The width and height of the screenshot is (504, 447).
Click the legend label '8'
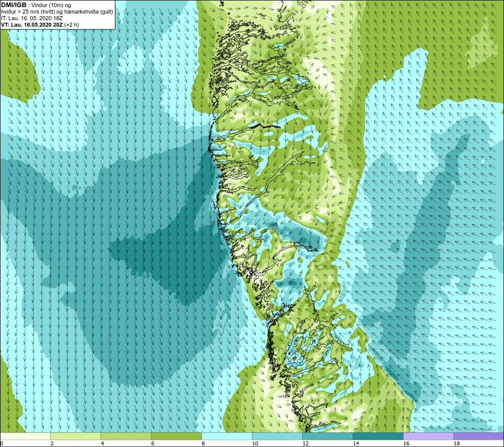click(203, 444)
